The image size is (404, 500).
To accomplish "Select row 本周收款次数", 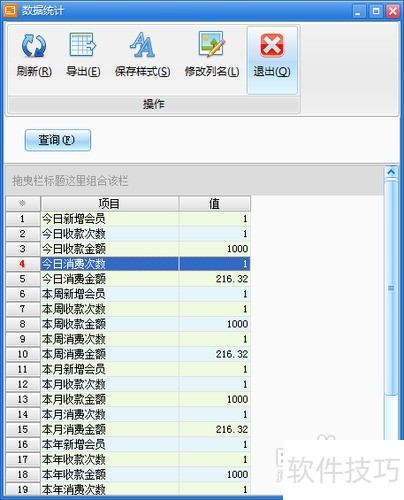I will pyautogui.click(x=128, y=309).
